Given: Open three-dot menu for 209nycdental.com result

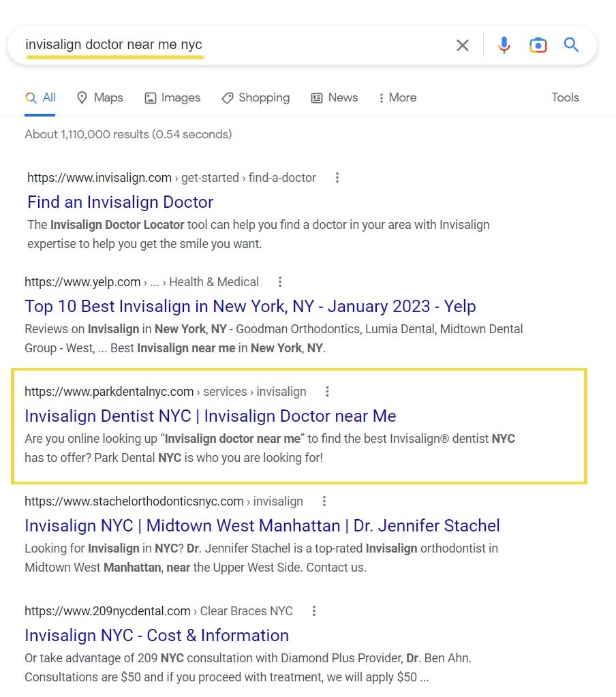Looking at the screenshot, I should click(x=314, y=611).
